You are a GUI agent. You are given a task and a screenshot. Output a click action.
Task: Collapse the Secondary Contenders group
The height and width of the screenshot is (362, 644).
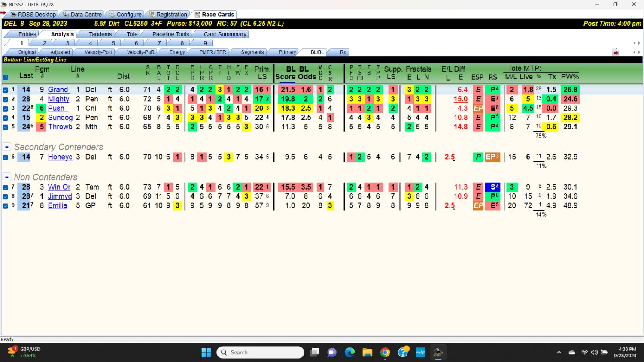pos(7,147)
